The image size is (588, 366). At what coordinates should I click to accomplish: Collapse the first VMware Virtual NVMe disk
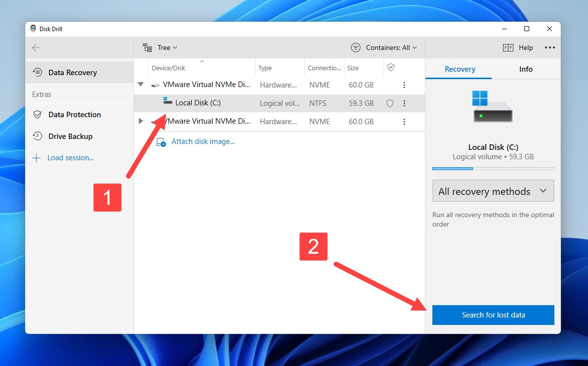(x=141, y=85)
